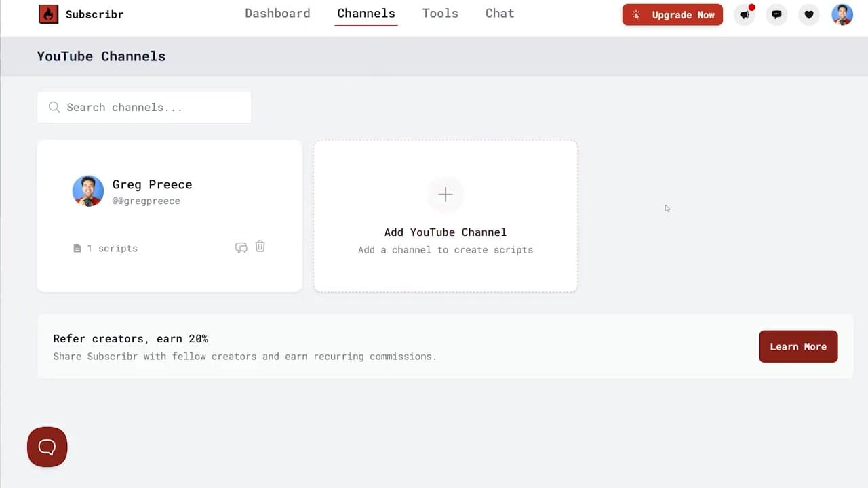Image resolution: width=868 pixels, height=488 pixels.
Task: Click the YouTube Channels page heading
Action: click(101, 56)
